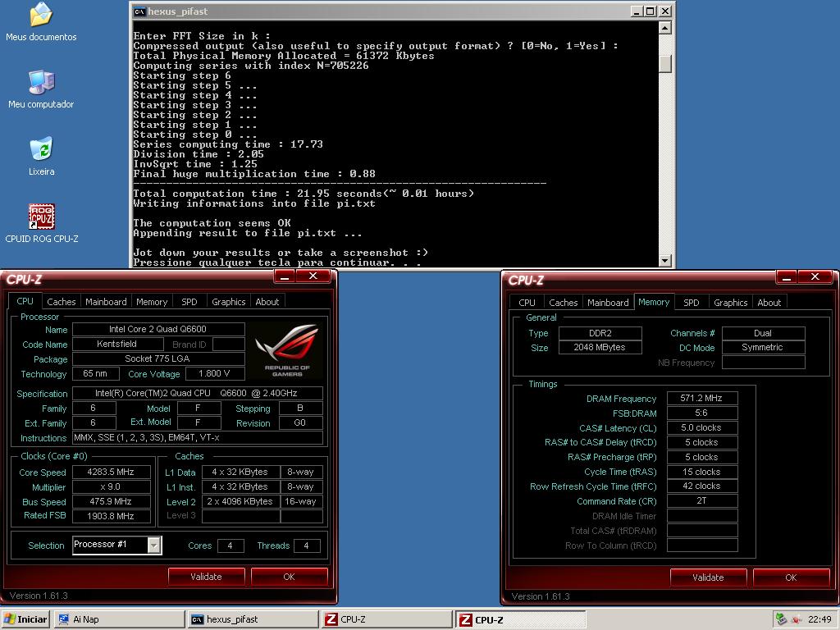Select CPU tab in left CPU-Z window
840x630 pixels.
pos(25,301)
